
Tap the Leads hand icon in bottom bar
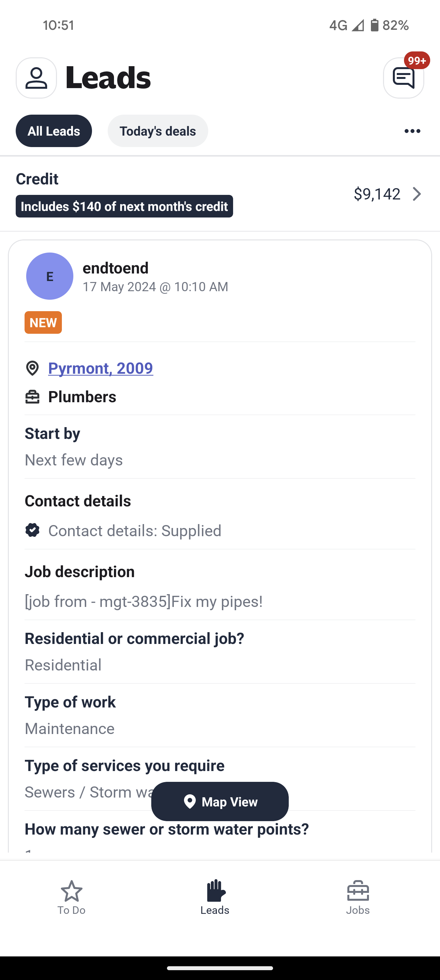click(x=216, y=891)
